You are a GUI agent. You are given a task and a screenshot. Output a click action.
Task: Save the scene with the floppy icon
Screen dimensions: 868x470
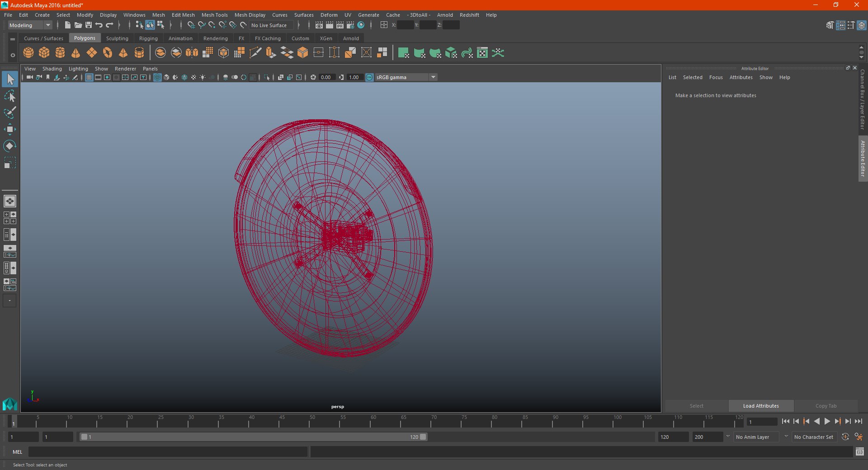pyautogui.click(x=89, y=25)
